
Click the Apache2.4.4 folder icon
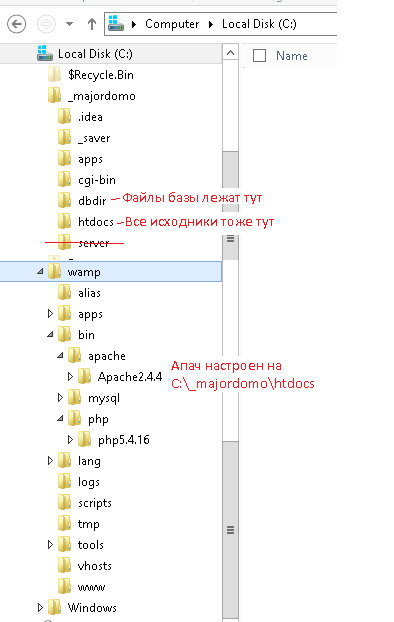(x=84, y=376)
